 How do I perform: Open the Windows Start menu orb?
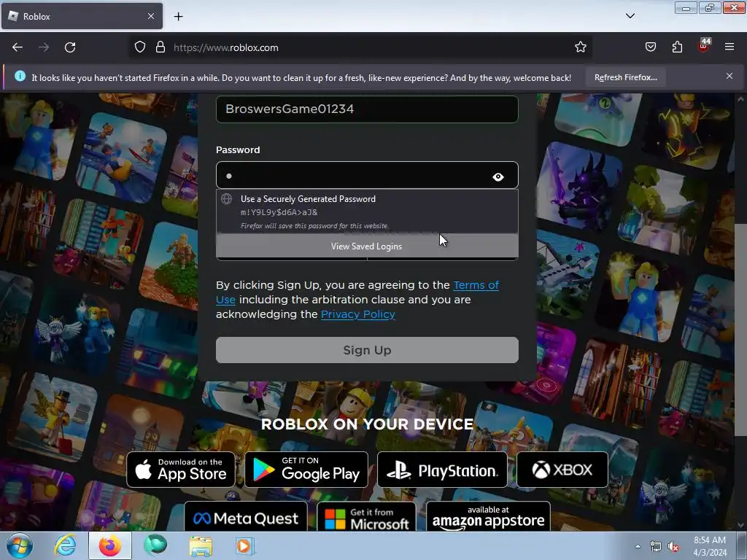point(20,545)
